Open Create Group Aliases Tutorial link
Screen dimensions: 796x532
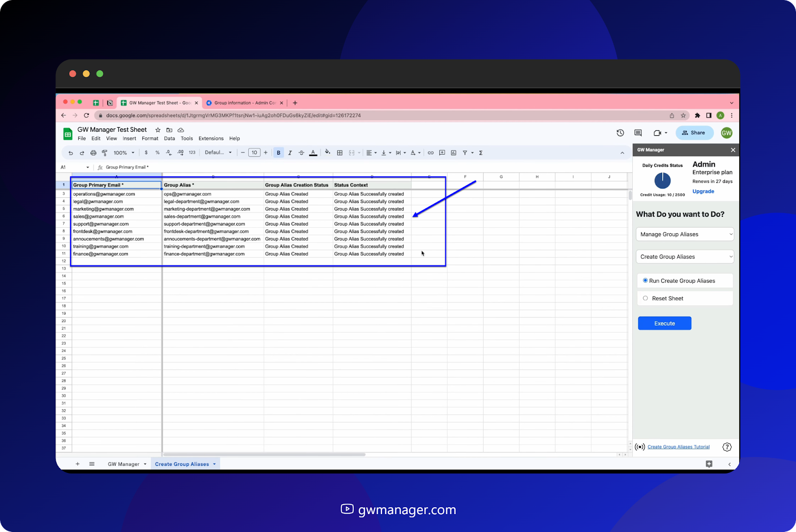(x=679, y=447)
